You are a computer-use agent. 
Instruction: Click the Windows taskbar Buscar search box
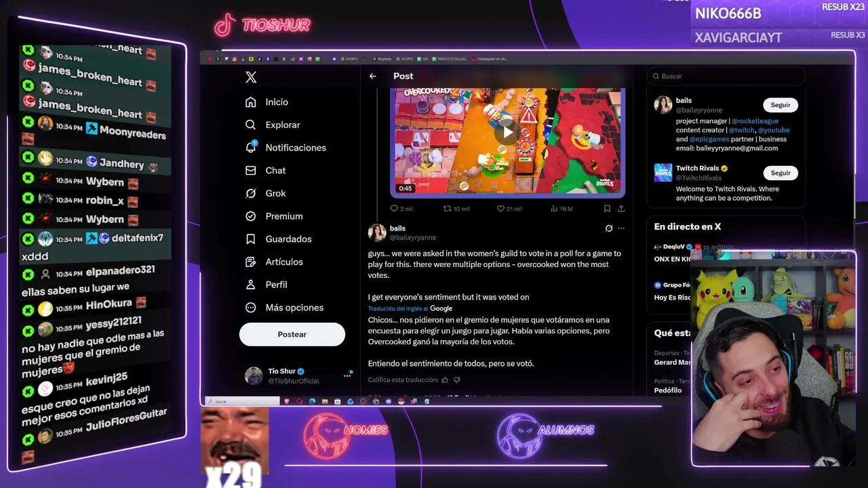point(243,401)
